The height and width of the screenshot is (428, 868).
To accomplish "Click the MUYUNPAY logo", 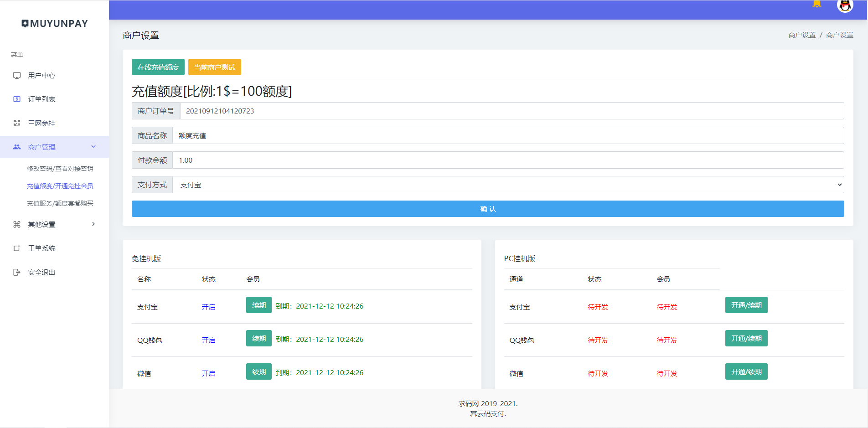I will coord(55,24).
